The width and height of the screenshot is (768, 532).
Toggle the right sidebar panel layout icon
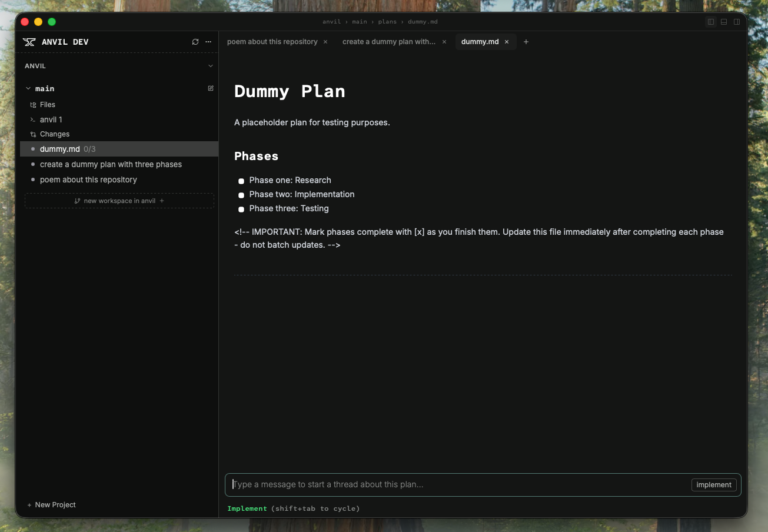736,22
